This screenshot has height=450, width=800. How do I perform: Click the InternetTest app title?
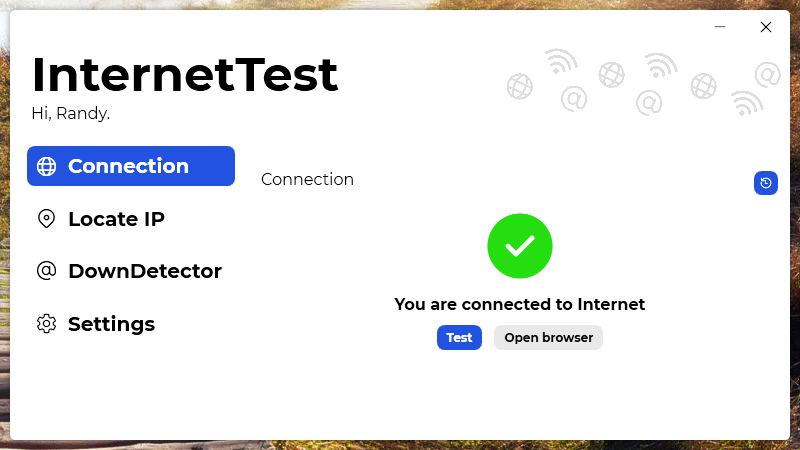pos(185,75)
